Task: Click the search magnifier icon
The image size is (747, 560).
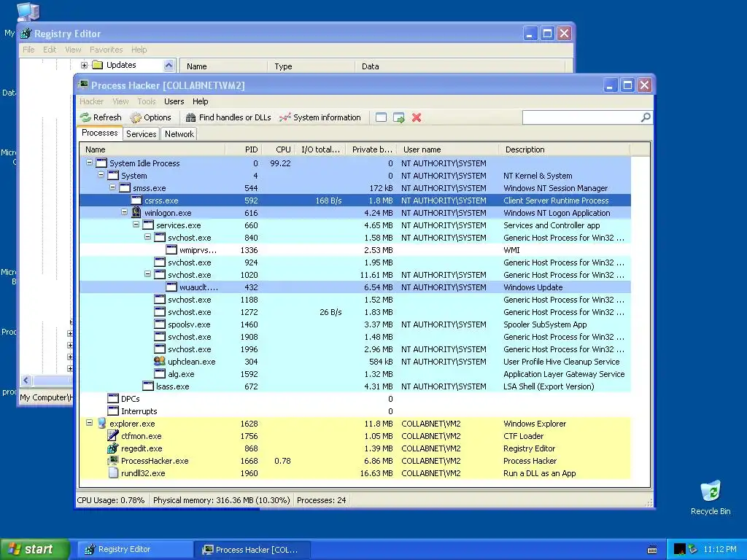Action: click(x=646, y=117)
